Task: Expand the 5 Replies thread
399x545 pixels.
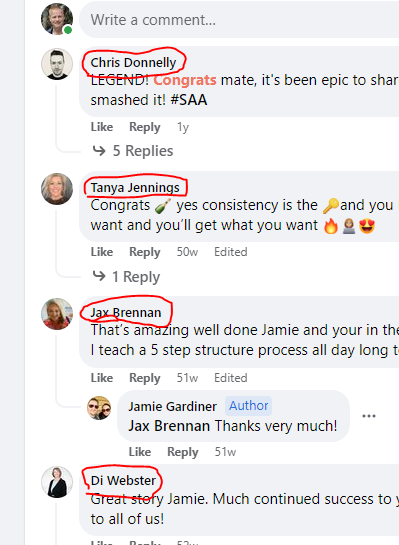Action: click(x=133, y=151)
